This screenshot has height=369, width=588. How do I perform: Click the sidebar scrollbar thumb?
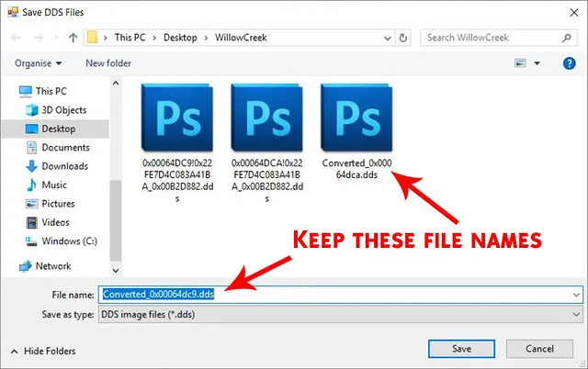point(116,221)
